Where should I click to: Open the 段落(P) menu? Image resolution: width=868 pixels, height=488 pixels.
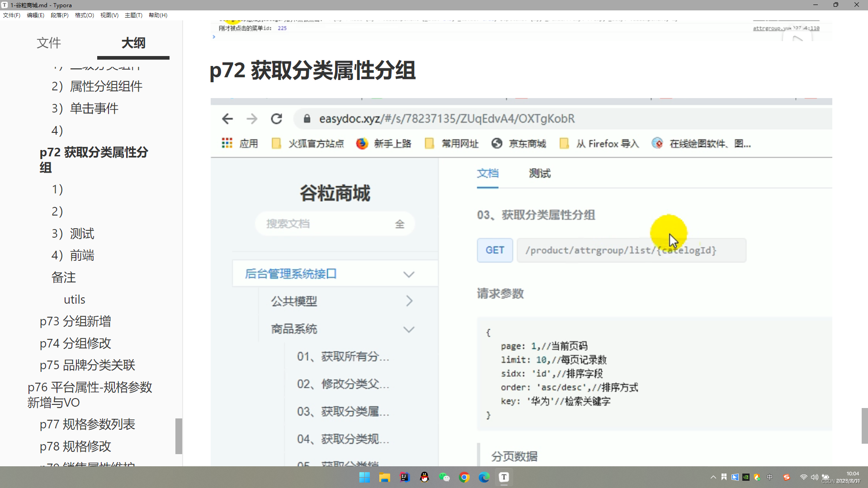[x=60, y=15]
